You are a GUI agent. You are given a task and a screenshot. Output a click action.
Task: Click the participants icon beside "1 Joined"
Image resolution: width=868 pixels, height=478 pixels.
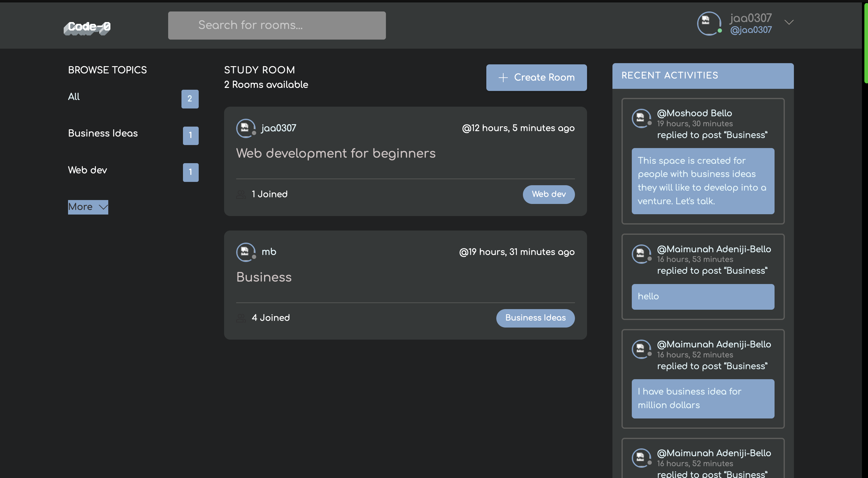pyautogui.click(x=241, y=194)
